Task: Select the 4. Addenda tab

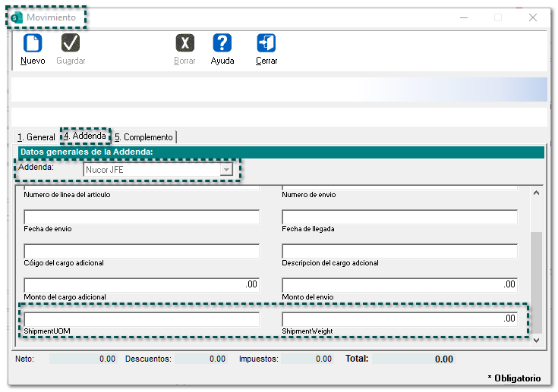Action: click(84, 136)
